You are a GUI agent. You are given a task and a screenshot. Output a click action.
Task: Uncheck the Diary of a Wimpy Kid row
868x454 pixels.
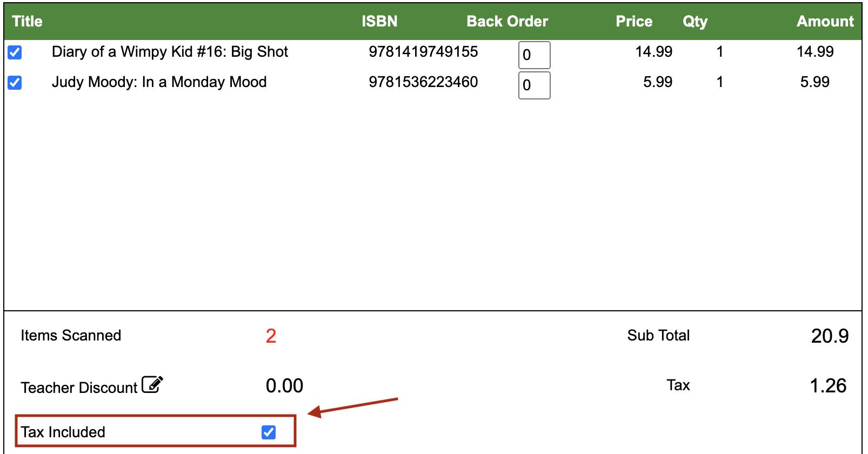pyautogui.click(x=15, y=52)
